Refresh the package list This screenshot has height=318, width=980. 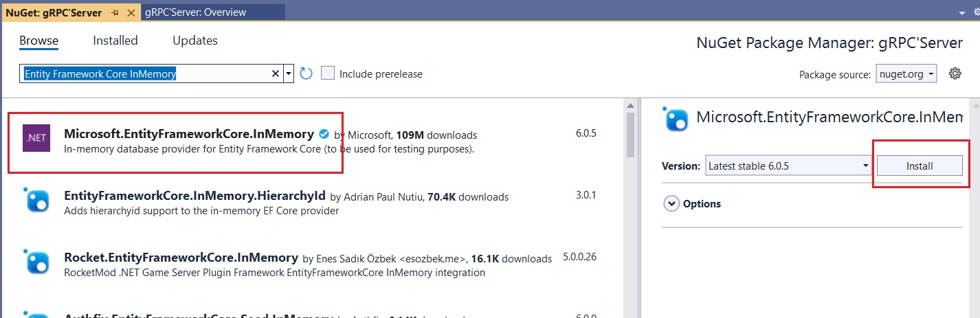tap(307, 73)
